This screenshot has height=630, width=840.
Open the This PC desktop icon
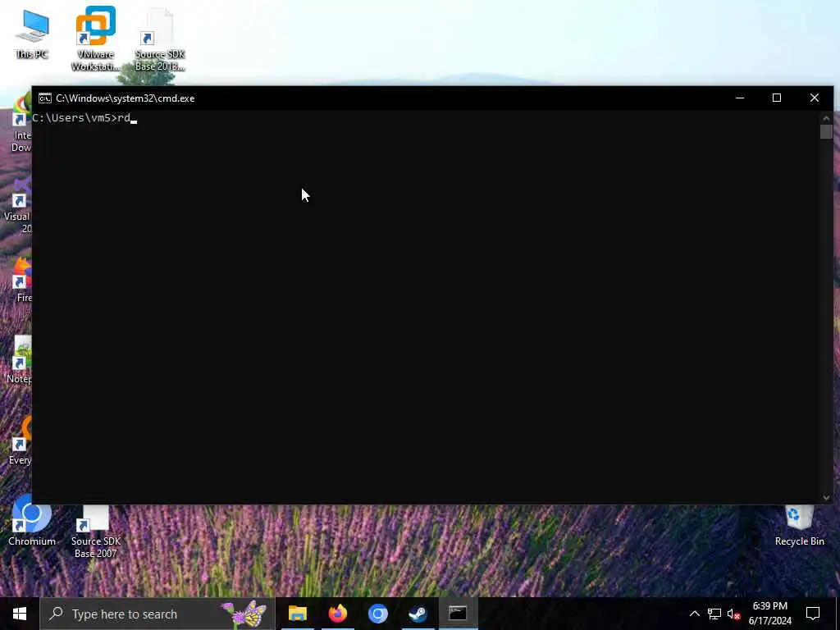pyautogui.click(x=32, y=33)
